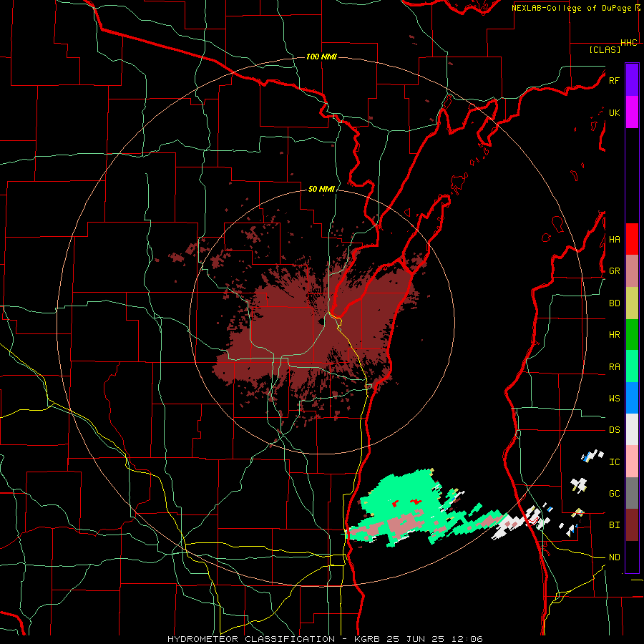The image size is (644, 644).
Task: Click the '50 NMI' range ring label
Action: click(x=321, y=190)
